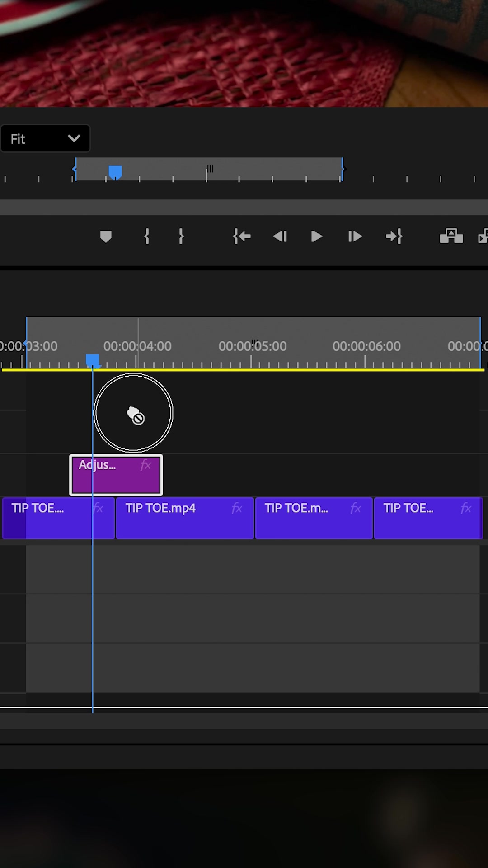Click the program monitor Out point handle

[343, 169]
